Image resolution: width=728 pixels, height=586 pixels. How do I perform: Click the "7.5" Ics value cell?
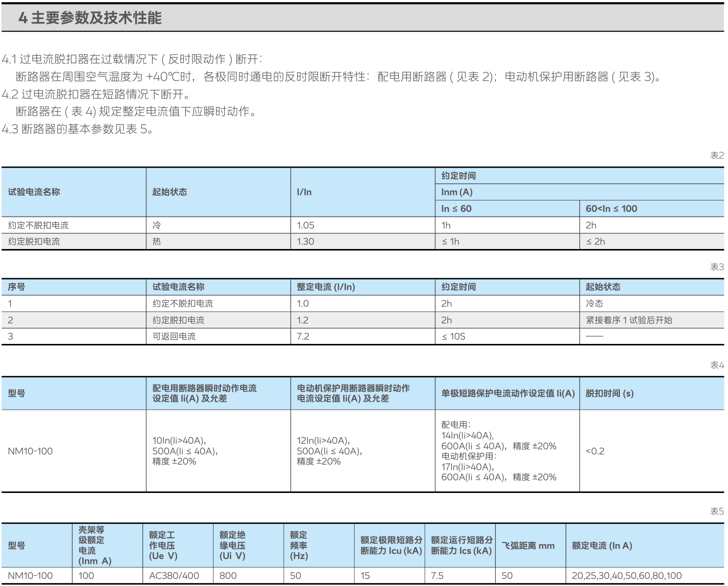[437, 576]
